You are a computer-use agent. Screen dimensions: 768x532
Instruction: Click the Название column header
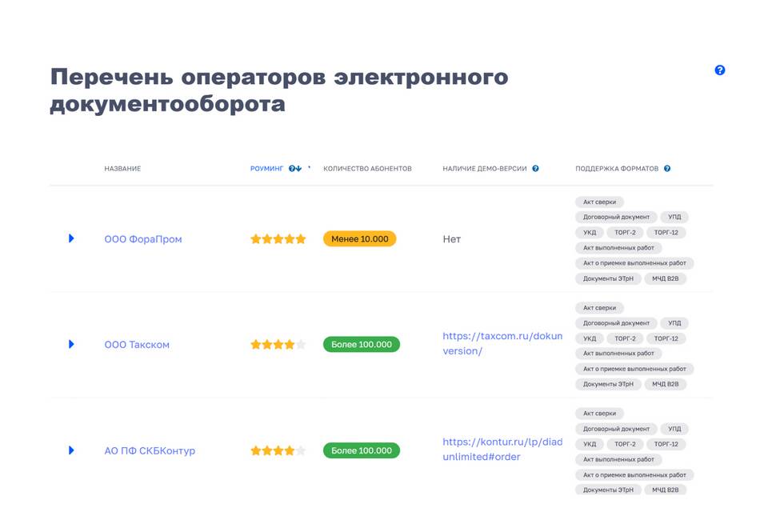[122, 169]
